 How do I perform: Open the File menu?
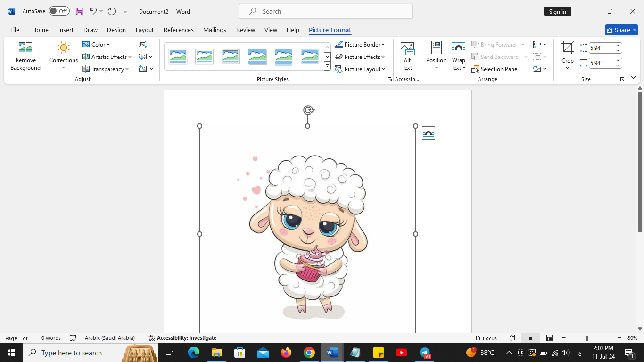coord(15,30)
